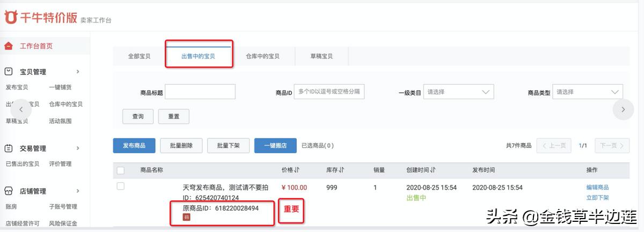
Task: Switch to 草稿宝贝 tab
Action: tap(321, 56)
